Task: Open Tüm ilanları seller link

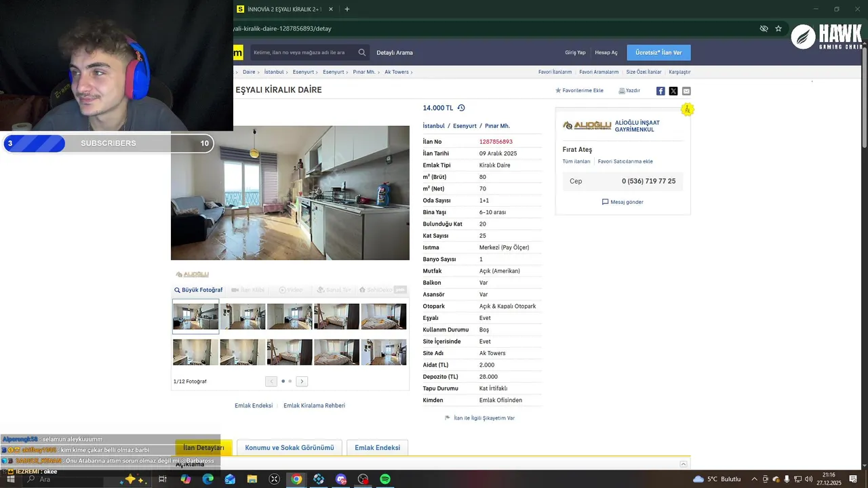Action: tap(576, 162)
